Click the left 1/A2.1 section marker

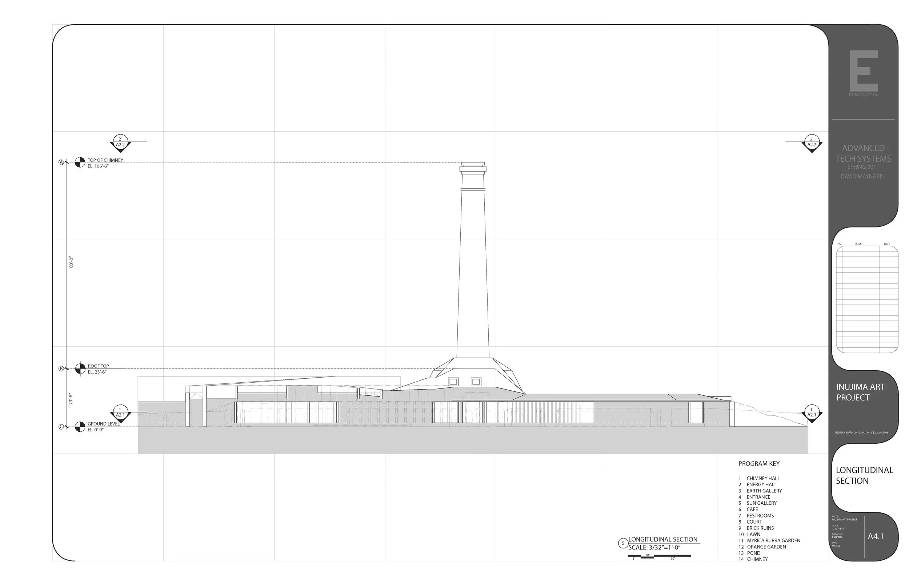[x=120, y=414]
